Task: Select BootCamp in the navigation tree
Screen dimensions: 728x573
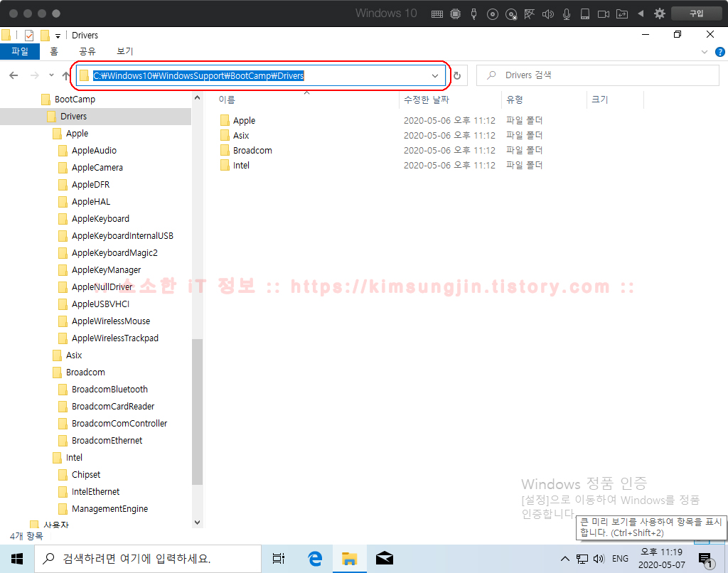Action: tap(74, 100)
